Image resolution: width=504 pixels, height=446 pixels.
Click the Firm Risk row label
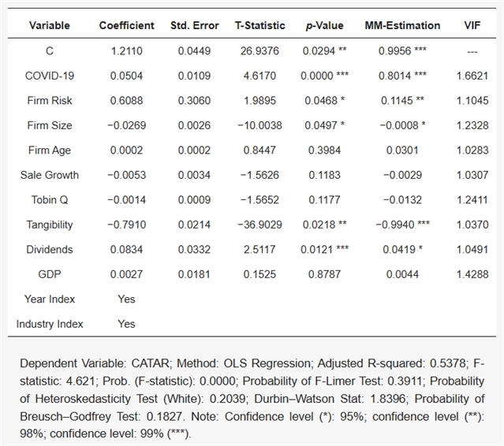click(49, 101)
